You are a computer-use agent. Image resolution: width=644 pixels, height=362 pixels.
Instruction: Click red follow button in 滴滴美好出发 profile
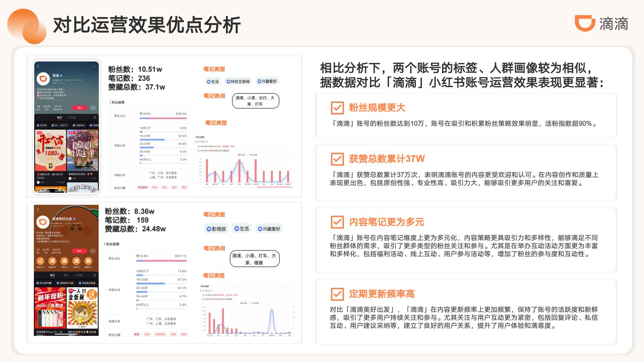click(79, 251)
